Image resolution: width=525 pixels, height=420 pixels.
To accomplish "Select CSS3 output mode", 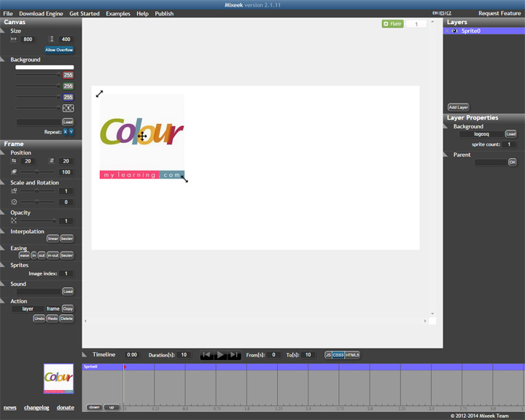I will point(338,354).
